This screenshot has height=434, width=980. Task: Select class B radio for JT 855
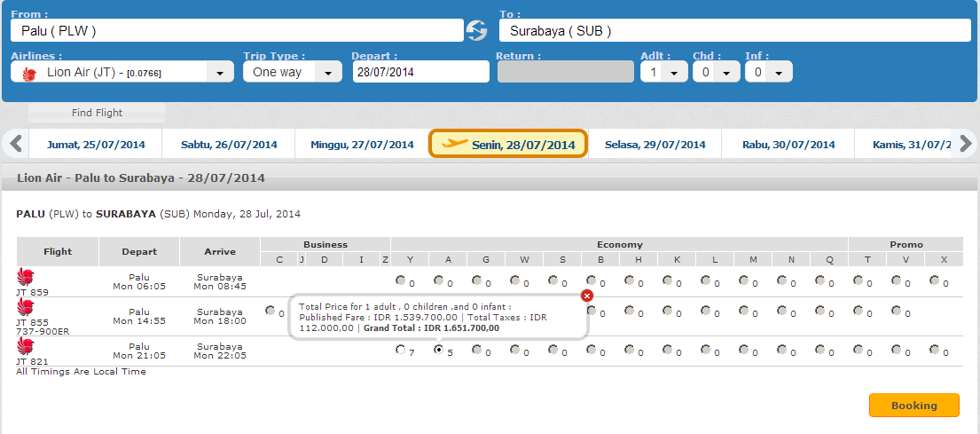click(592, 310)
